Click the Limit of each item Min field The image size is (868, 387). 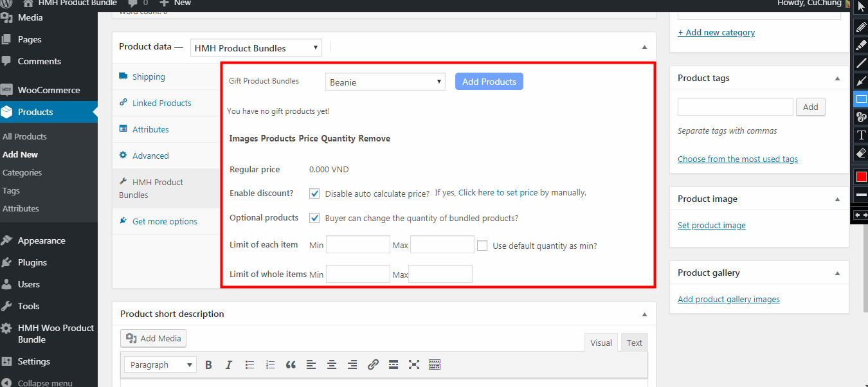click(358, 245)
